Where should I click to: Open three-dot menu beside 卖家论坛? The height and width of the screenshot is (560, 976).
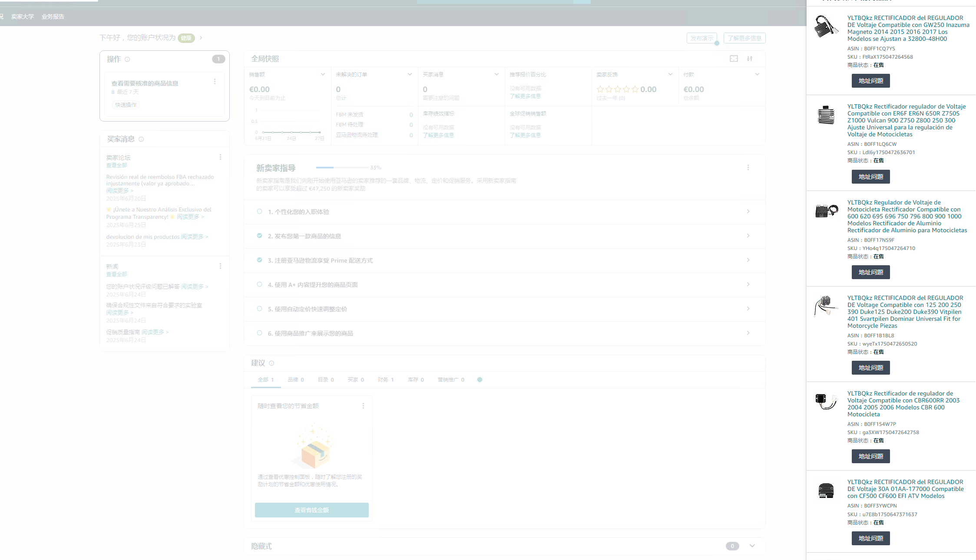pyautogui.click(x=220, y=157)
